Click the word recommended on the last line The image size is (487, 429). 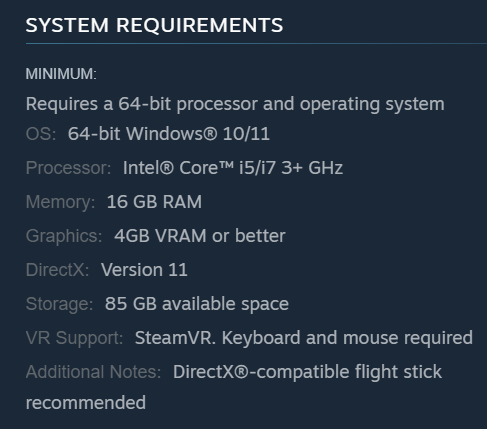(x=86, y=403)
